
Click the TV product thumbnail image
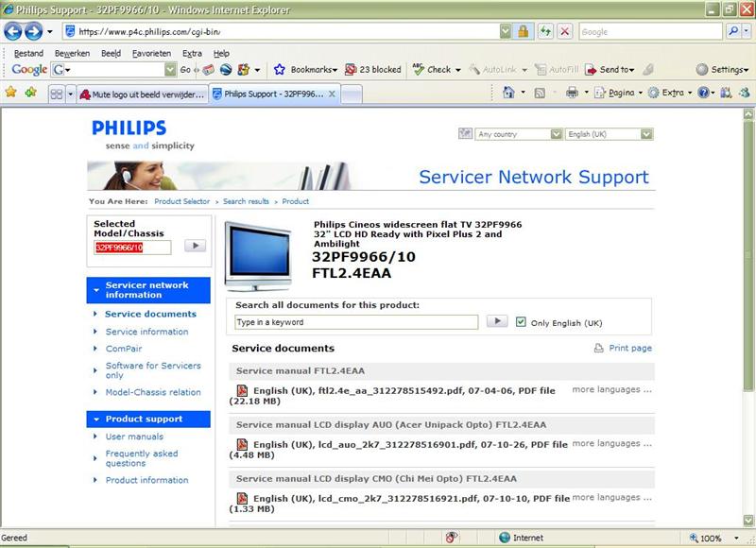pyautogui.click(x=258, y=256)
